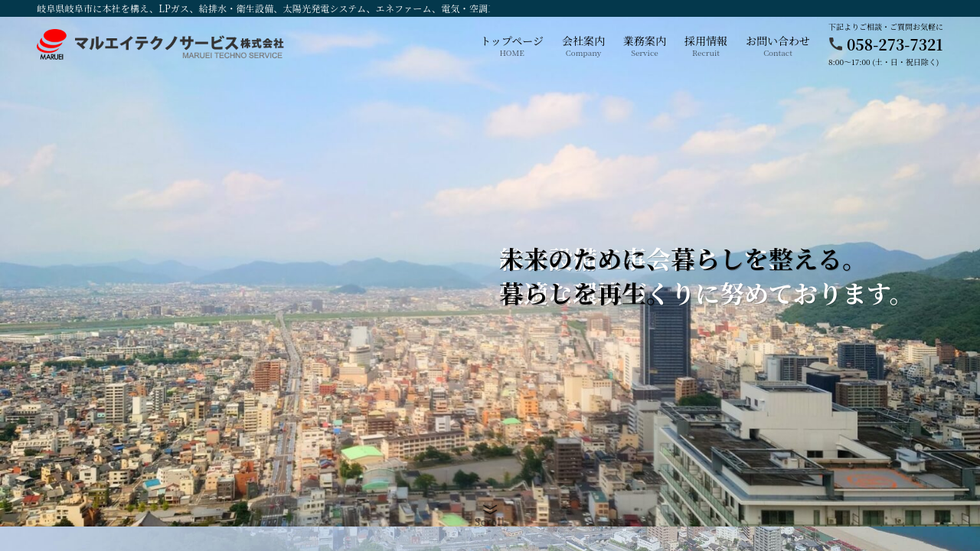Click the phone number 058-273-7321

click(x=894, y=45)
